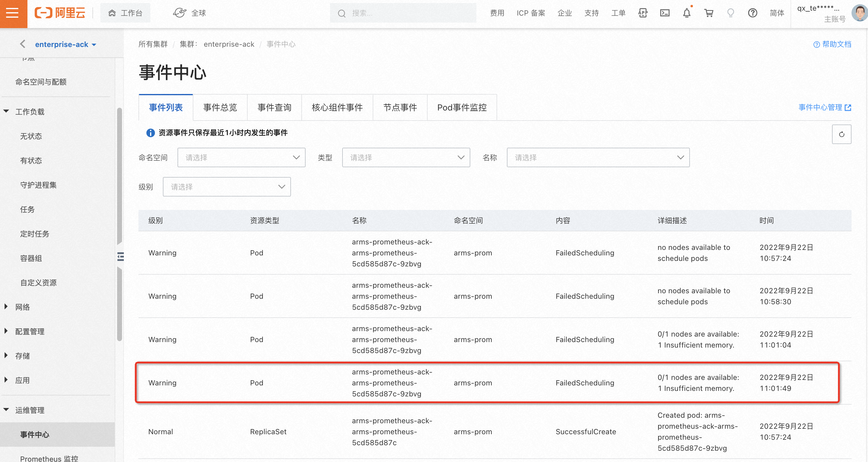Image resolution: width=868 pixels, height=462 pixels.
Task: Open 自定义资源 page
Action: 38,283
